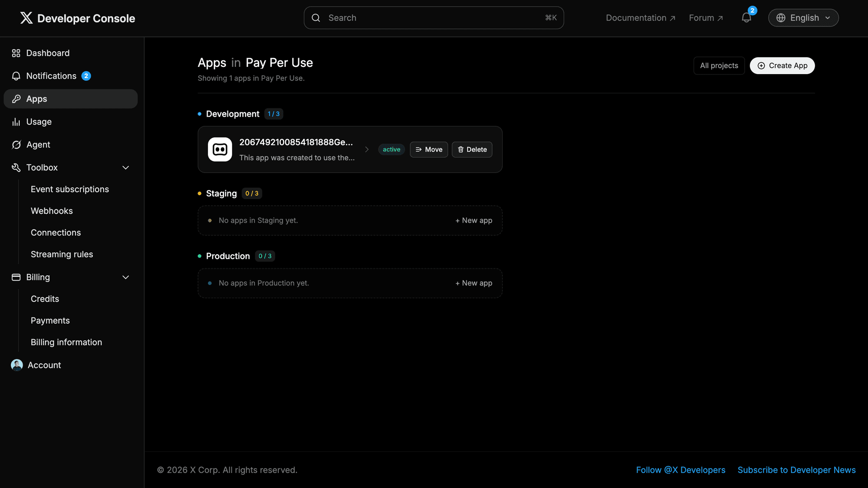Click the Developer Console title text

pyautogui.click(x=86, y=18)
